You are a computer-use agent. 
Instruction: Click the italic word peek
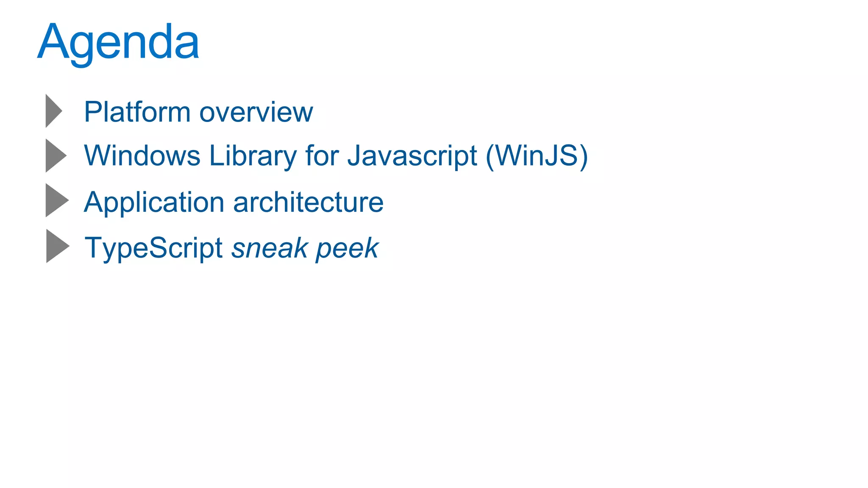pyautogui.click(x=347, y=248)
